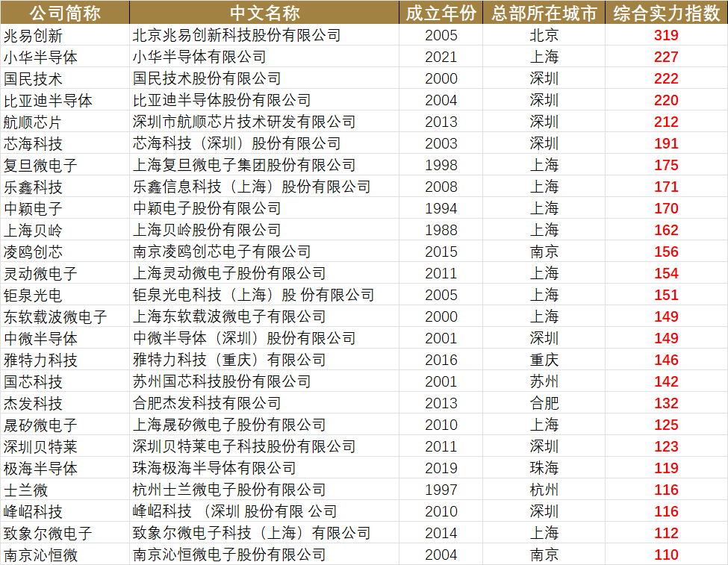Click the score value 154
Screen dimensions: 728x565
click(666, 273)
